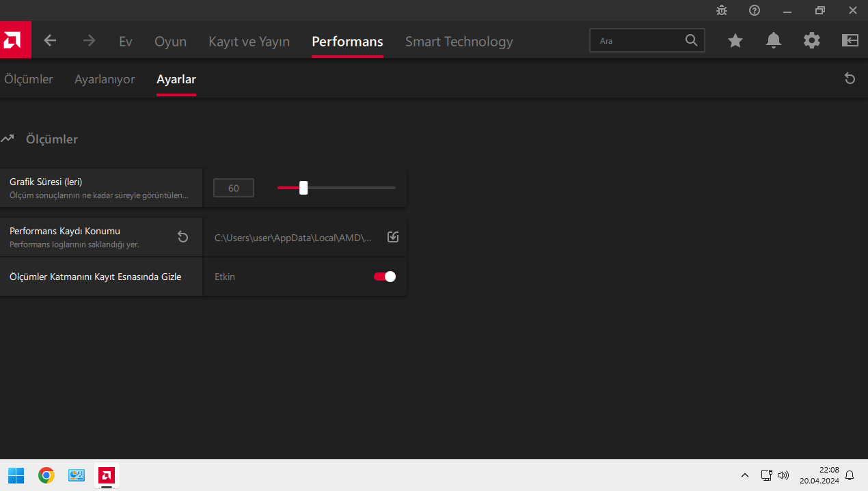Switch to the Ayarlanıyor sub-tab
This screenshot has width=868, height=491.
pos(105,79)
